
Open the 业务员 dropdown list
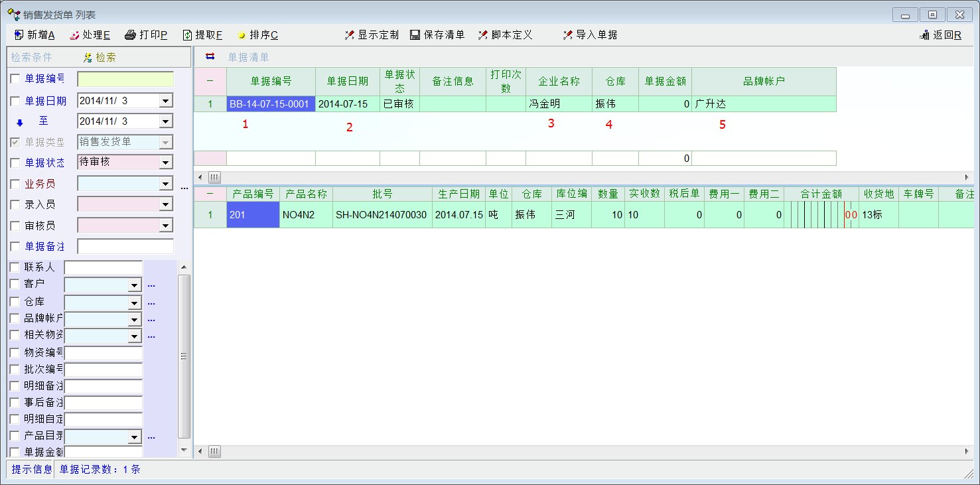(166, 184)
